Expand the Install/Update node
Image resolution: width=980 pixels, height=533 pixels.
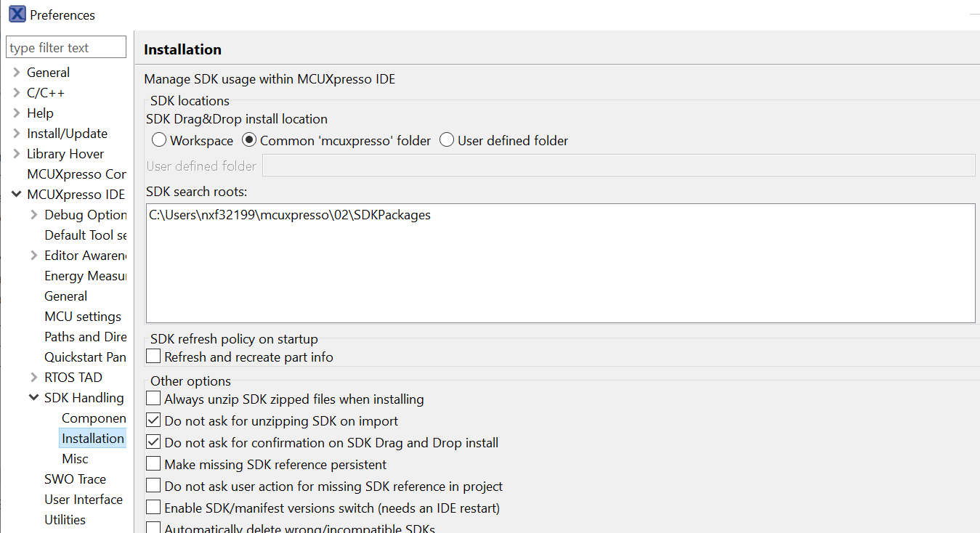tap(15, 133)
